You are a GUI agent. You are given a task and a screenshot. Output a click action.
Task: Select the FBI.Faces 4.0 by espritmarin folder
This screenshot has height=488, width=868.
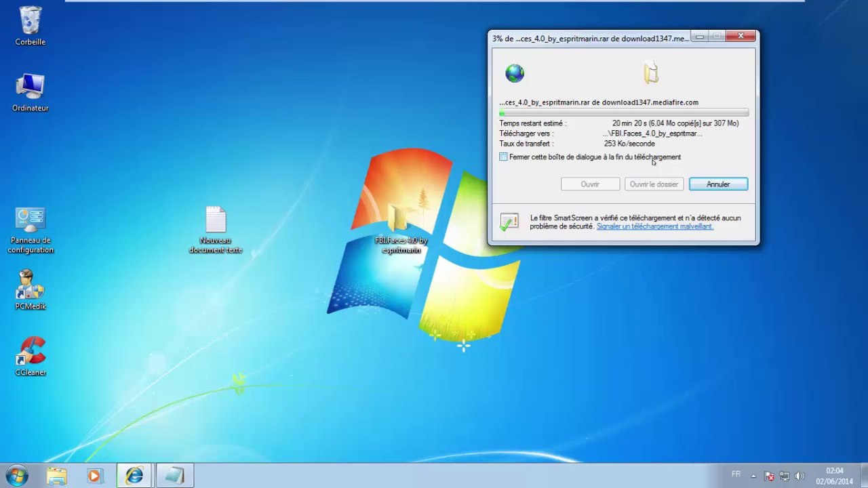tap(401, 230)
